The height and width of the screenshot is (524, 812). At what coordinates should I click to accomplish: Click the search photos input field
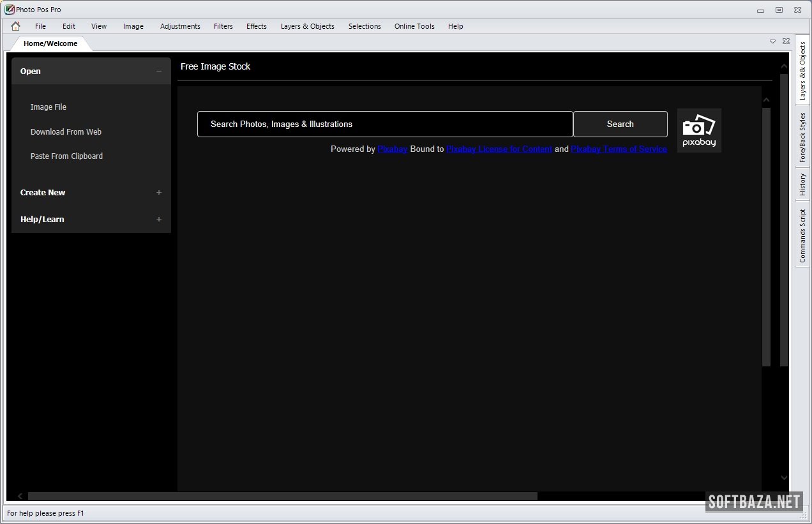(x=385, y=124)
